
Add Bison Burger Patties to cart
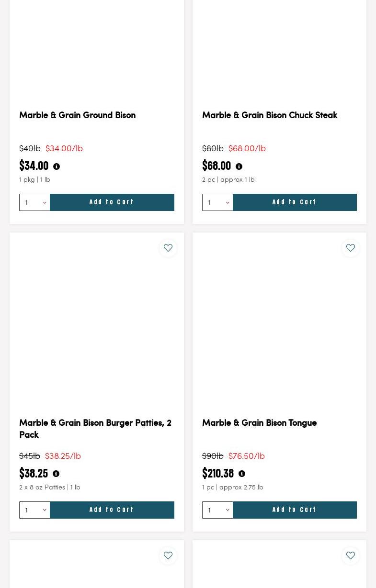point(112,510)
